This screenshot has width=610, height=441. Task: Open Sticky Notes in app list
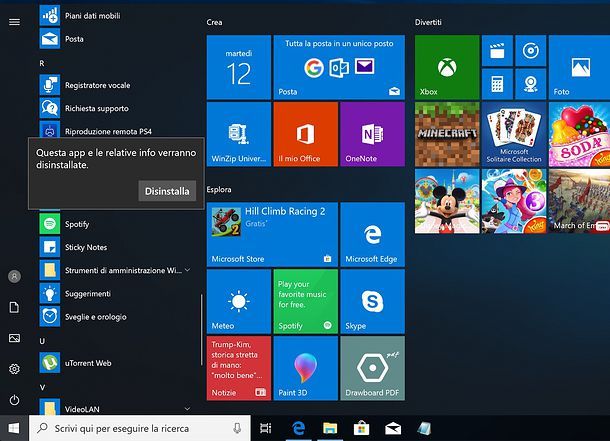click(115, 247)
